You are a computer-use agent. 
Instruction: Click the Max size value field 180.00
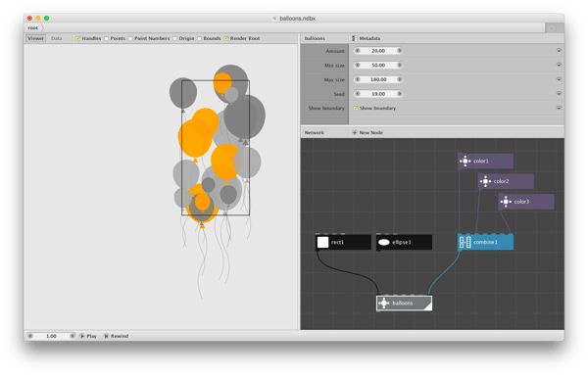click(x=378, y=79)
